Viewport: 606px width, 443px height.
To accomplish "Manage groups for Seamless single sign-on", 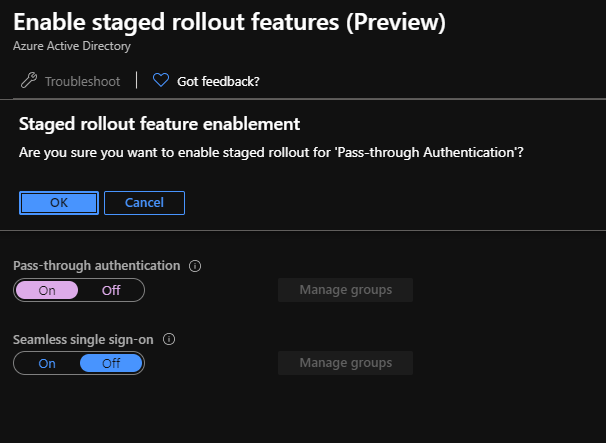I will coord(345,362).
